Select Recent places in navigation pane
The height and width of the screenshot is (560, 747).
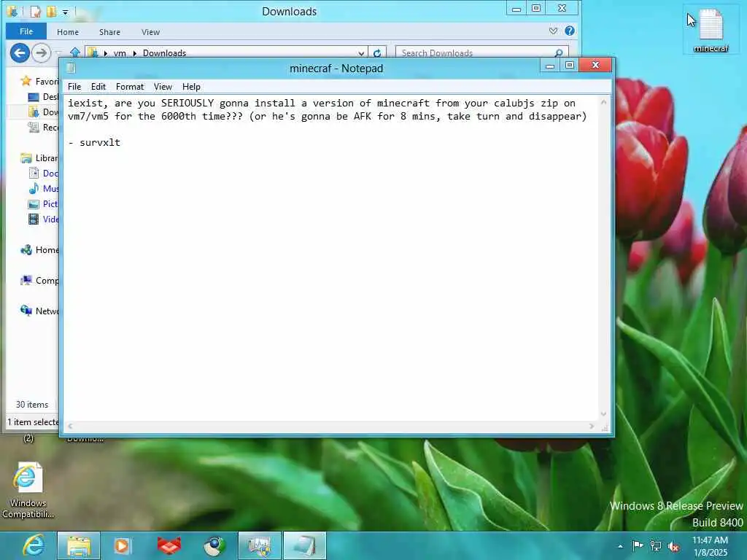(x=43, y=127)
